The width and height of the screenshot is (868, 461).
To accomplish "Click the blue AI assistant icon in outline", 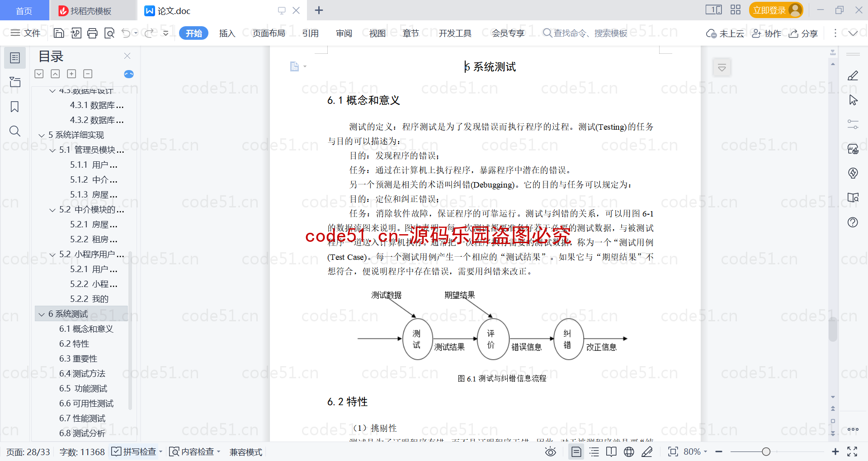I will tap(129, 74).
